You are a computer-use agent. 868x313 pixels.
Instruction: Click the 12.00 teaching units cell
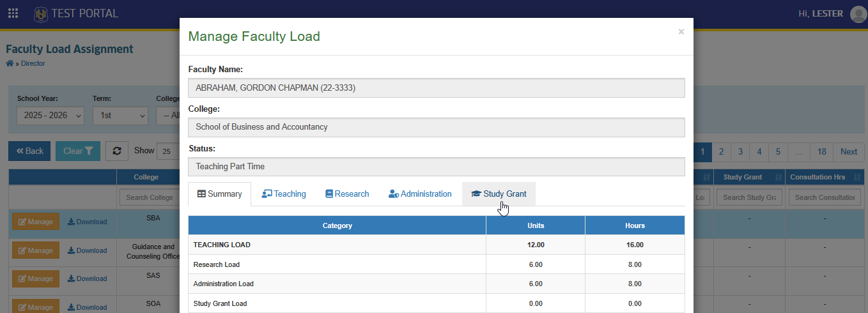536,245
